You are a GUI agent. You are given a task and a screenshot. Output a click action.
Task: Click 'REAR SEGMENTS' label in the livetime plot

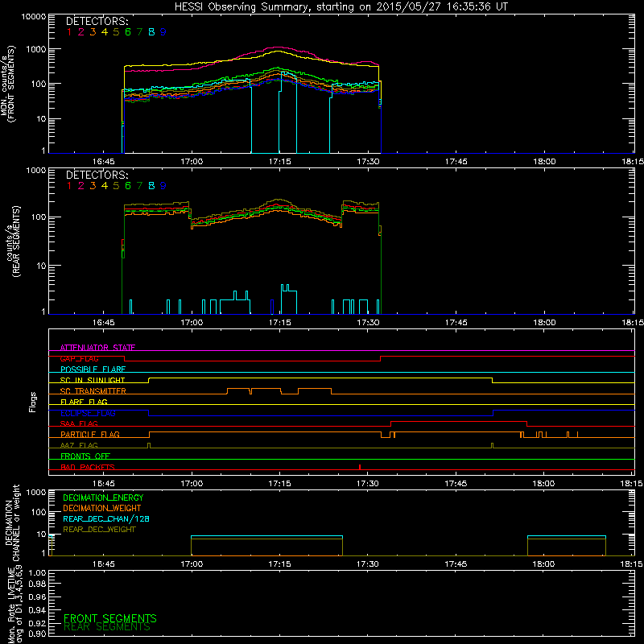[x=107, y=627]
